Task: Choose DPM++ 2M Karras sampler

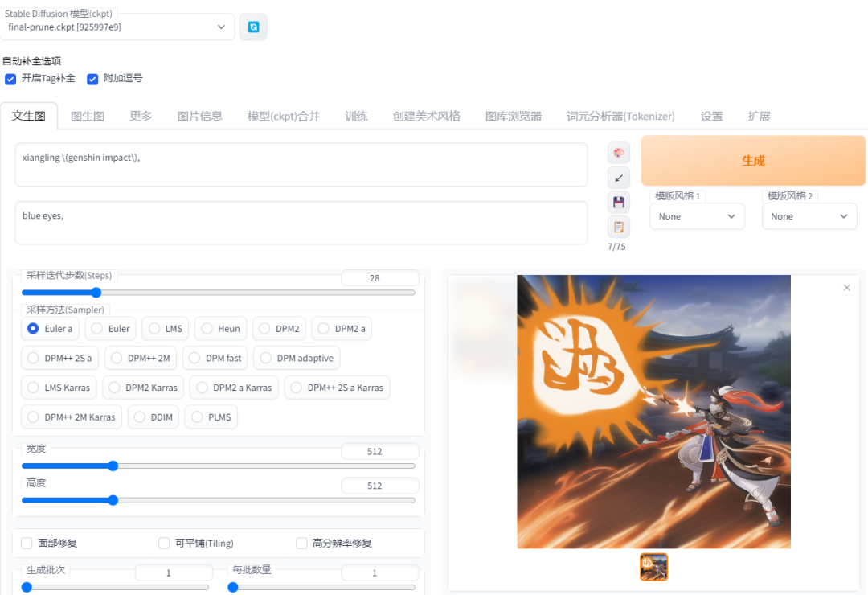Action: (x=33, y=417)
